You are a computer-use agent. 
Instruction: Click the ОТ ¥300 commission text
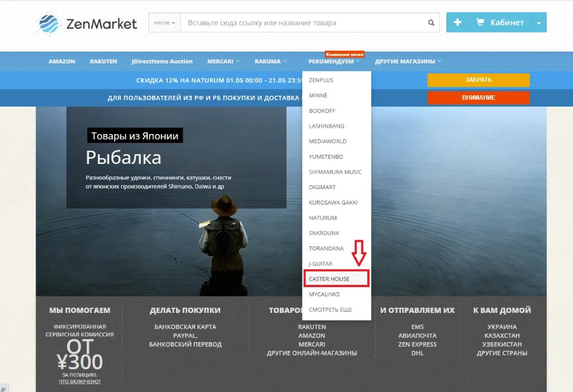click(80, 354)
